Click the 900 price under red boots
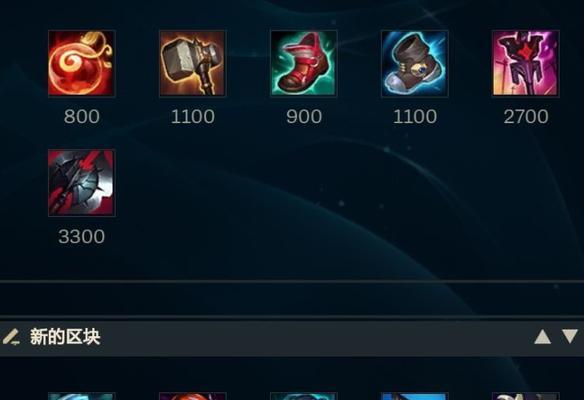 coord(304,117)
